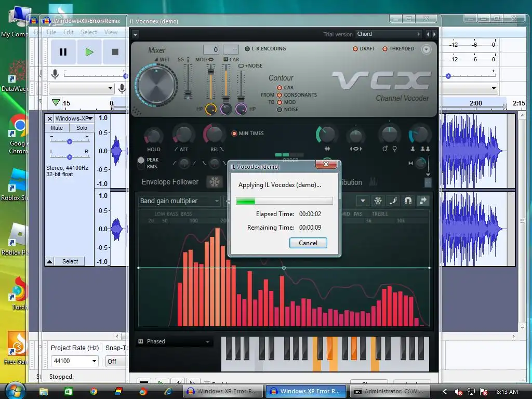Click the large WET mixer knob
This screenshot has height=399, width=532.
click(156, 85)
